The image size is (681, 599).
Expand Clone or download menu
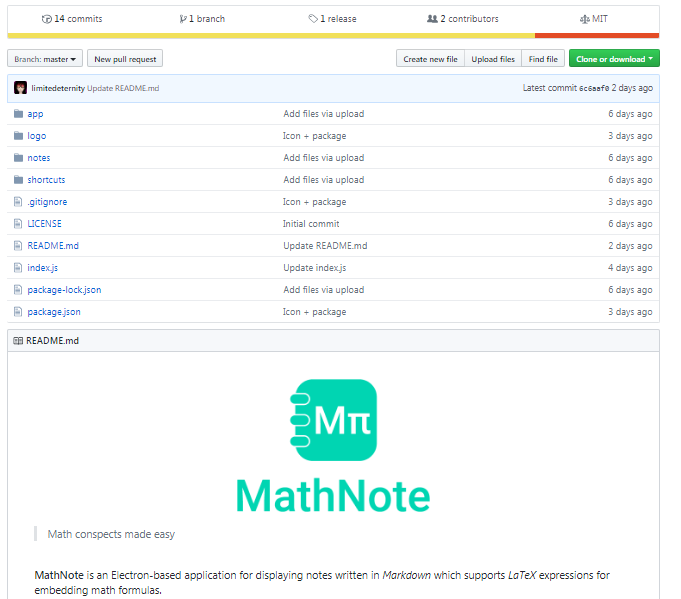(614, 59)
